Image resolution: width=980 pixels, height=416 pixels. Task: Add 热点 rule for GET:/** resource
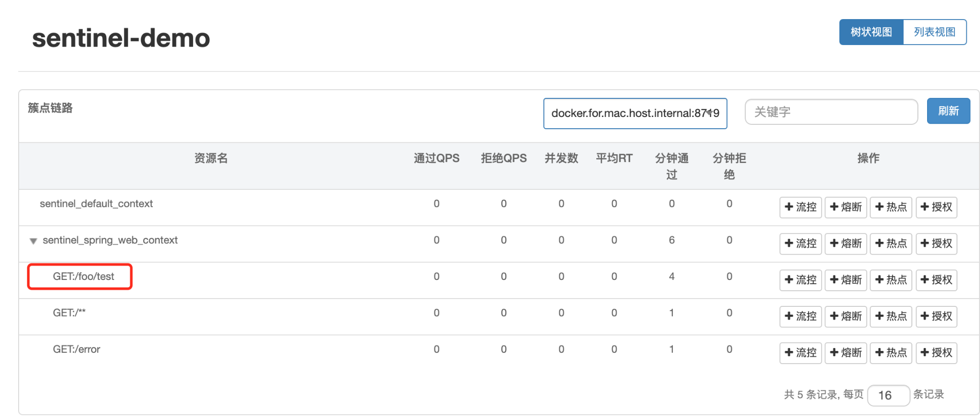(891, 316)
